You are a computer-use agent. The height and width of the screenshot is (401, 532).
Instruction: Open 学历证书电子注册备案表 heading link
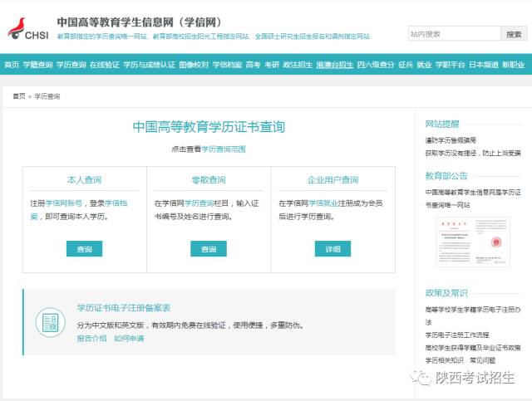point(124,308)
